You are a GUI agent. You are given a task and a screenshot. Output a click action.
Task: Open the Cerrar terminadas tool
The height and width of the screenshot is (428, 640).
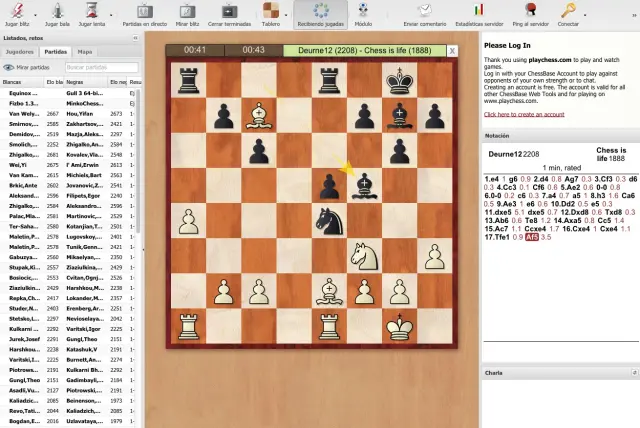230,10
